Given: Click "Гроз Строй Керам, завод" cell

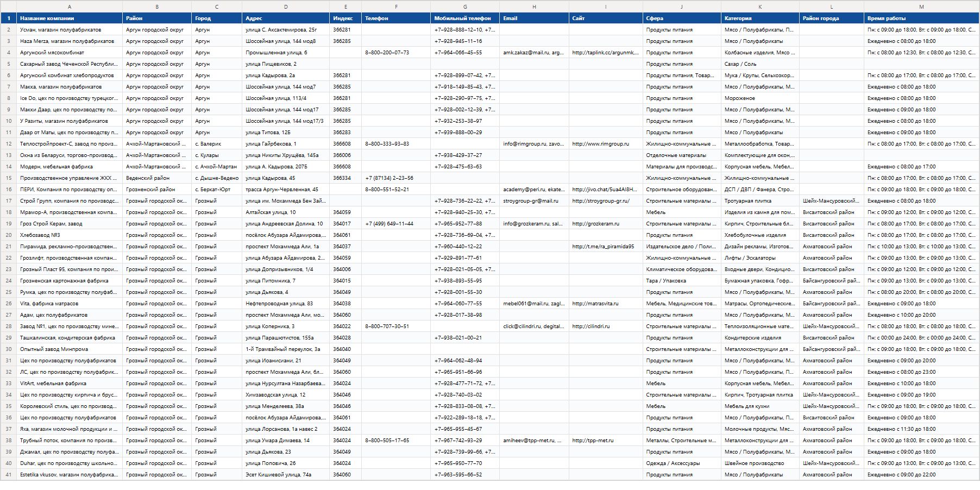Looking at the screenshot, I should click(70, 224).
